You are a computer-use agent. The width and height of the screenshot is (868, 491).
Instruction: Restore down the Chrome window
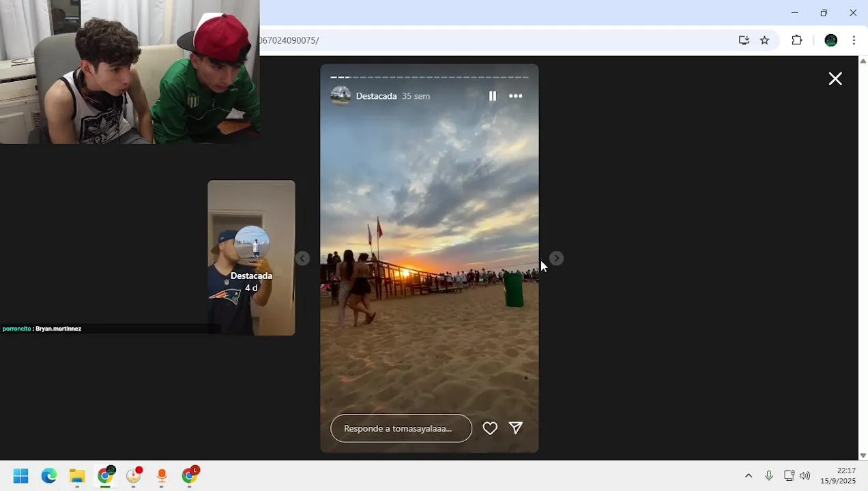pos(824,13)
